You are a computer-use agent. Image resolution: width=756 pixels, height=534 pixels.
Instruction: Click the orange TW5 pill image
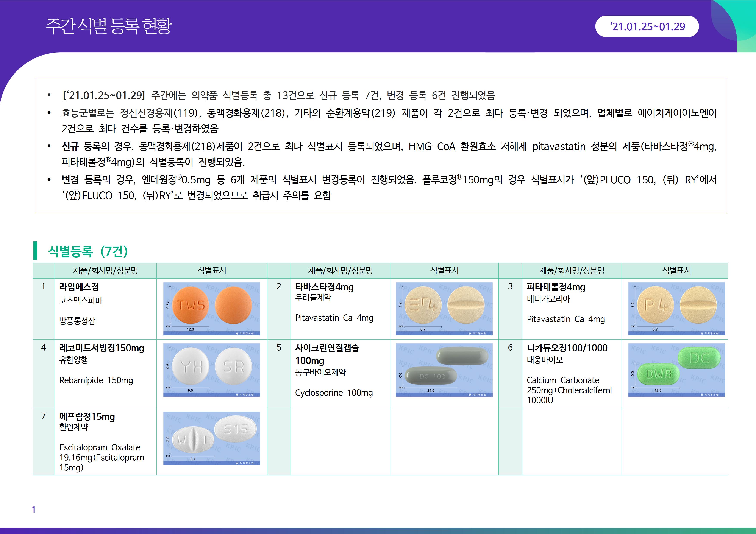(x=211, y=308)
